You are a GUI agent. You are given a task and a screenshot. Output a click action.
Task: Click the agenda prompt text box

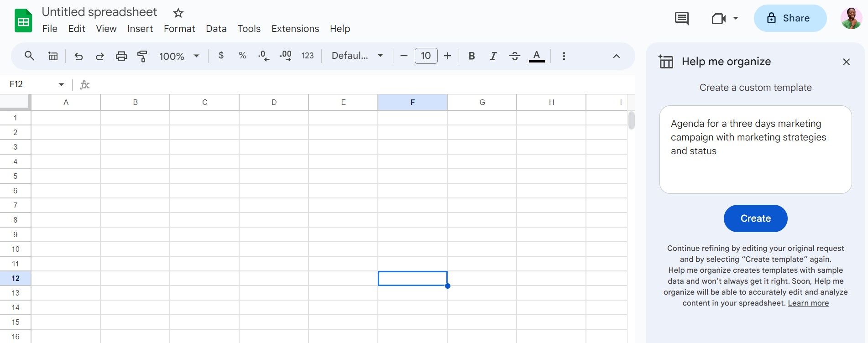[755, 150]
